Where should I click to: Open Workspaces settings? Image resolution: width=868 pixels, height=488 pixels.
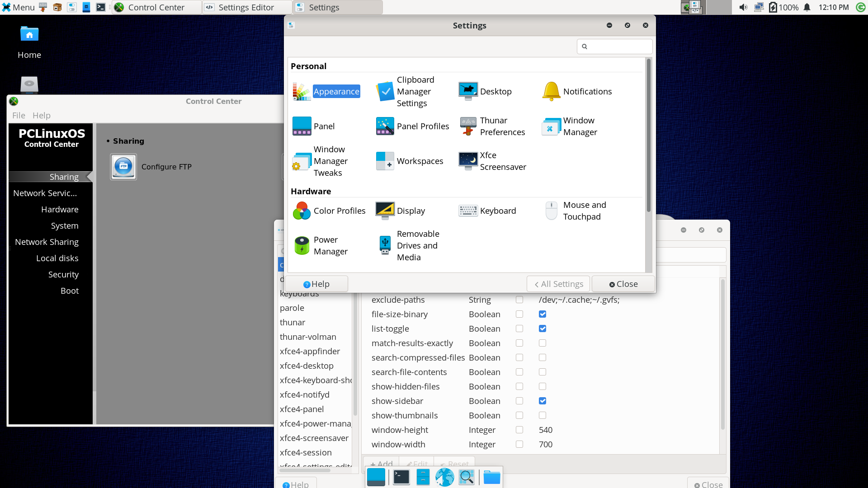tap(409, 161)
